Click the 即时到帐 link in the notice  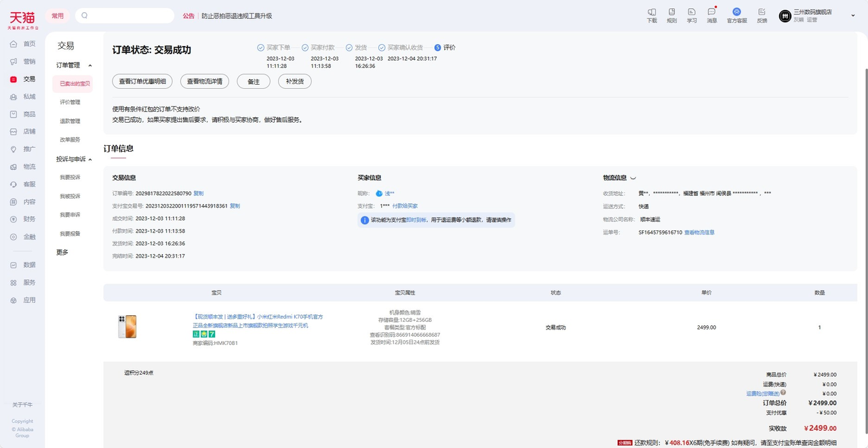(416, 220)
